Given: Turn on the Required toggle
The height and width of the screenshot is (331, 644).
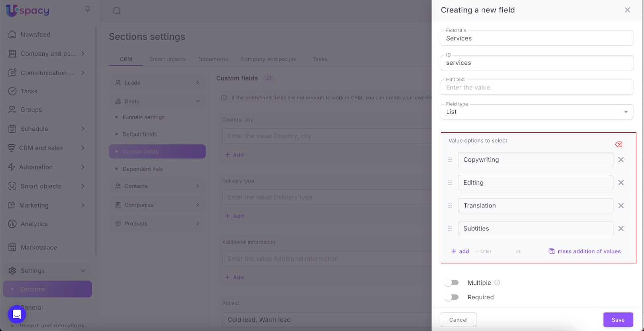Looking at the screenshot, I should point(452,297).
